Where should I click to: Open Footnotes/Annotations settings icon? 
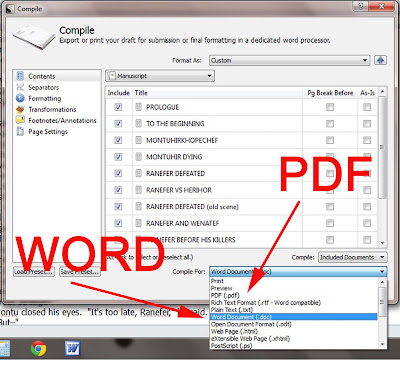[20, 120]
